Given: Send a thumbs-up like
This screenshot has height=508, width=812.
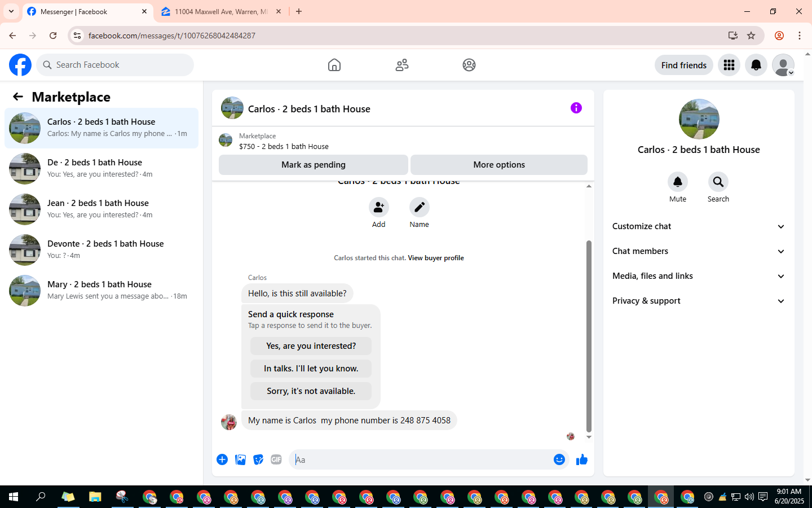Looking at the screenshot, I should [582, 459].
